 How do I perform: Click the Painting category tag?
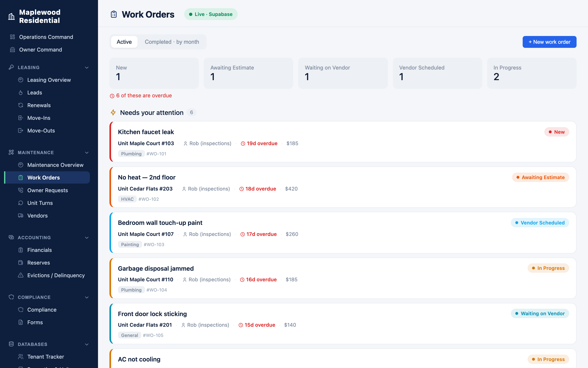130,245
